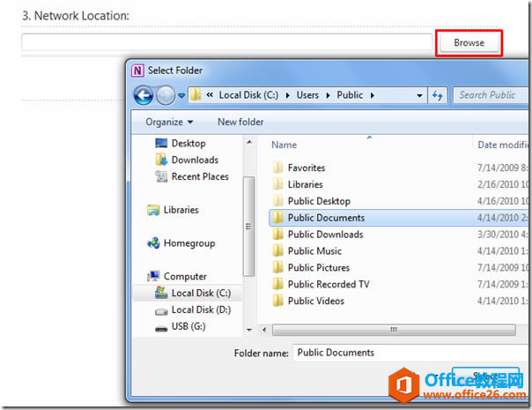Click New folder in the toolbar

[240, 122]
